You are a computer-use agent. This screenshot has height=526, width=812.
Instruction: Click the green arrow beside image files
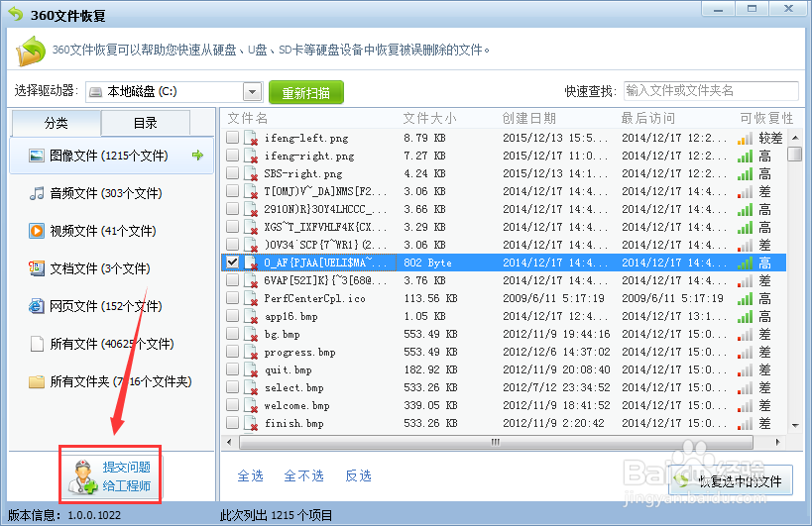tap(198, 155)
